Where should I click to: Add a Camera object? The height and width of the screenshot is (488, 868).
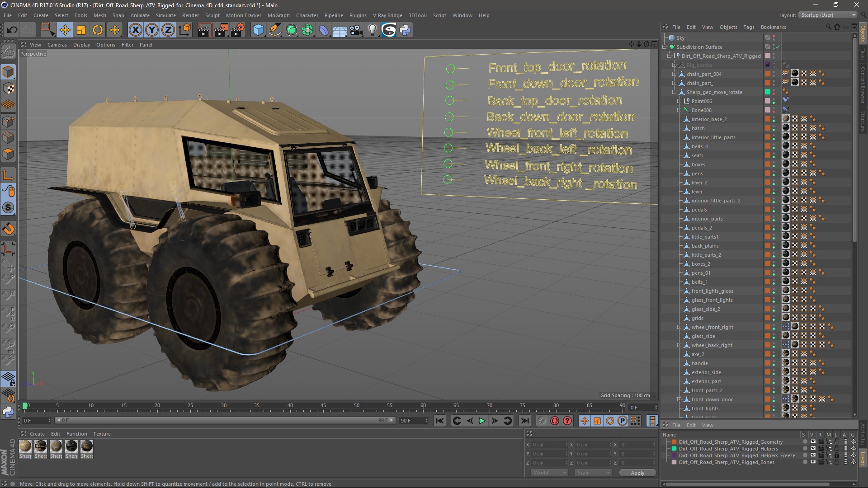[x=356, y=30]
